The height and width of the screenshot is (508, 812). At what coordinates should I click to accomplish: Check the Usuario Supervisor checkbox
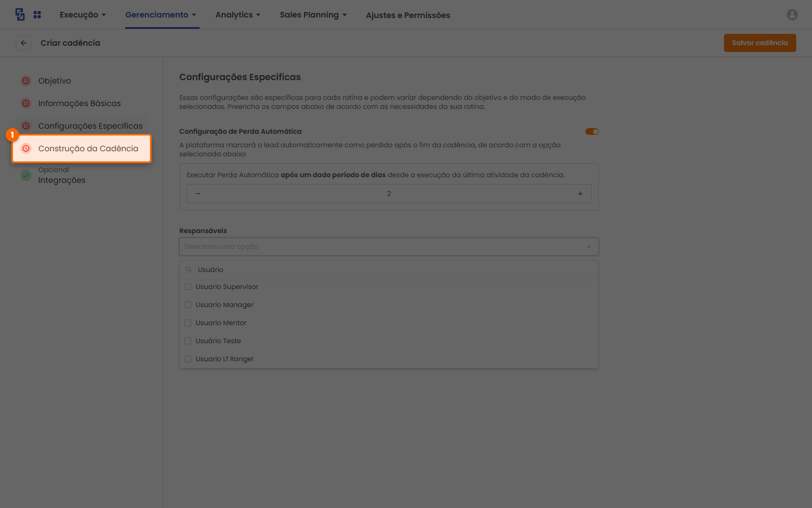click(x=188, y=287)
